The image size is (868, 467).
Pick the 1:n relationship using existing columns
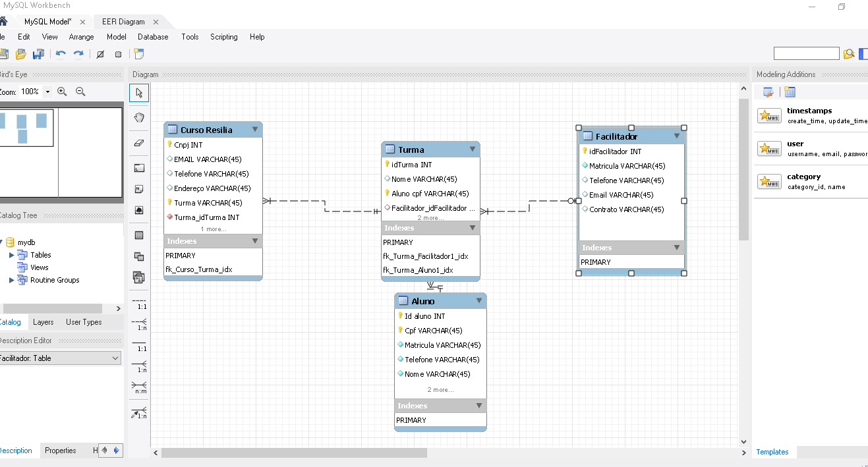click(x=139, y=414)
